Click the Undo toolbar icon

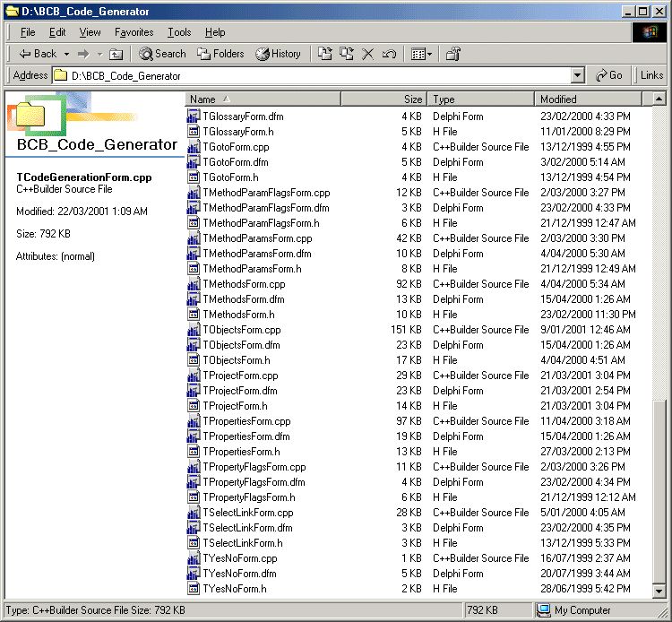389,54
